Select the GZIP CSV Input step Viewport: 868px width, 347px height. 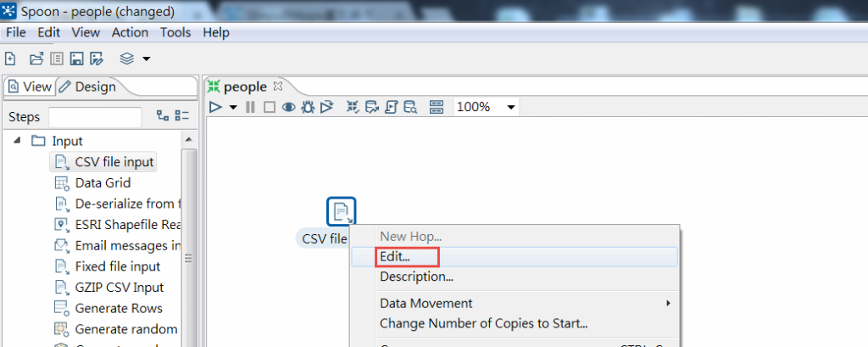click(x=109, y=288)
